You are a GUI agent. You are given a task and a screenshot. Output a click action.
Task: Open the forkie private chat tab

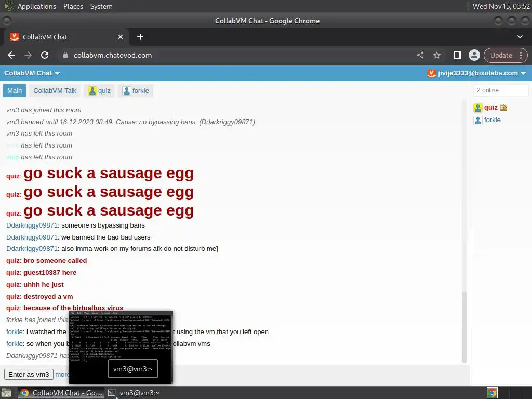[136, 91]
